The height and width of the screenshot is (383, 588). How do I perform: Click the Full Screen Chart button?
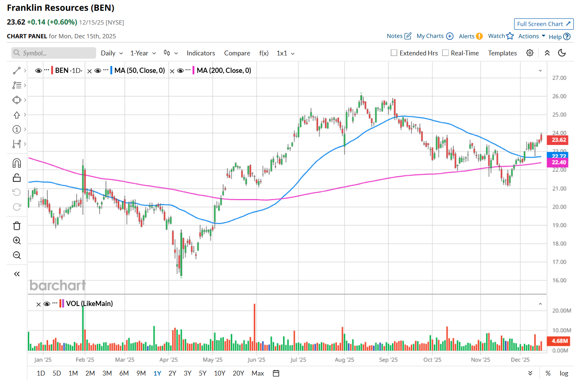(x=543, y=24)
